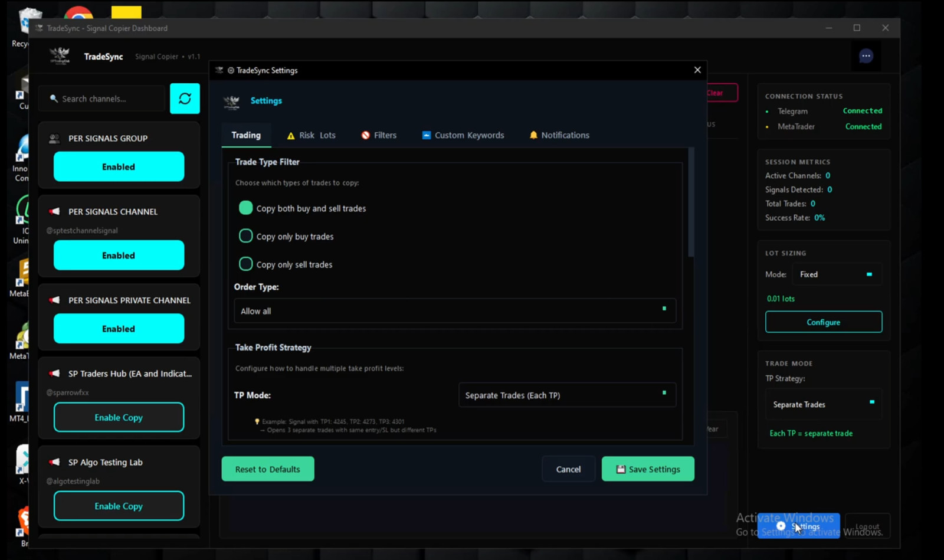Click the Search channels input field
This screenshot has width=944, height=560.
coord(102,99)
